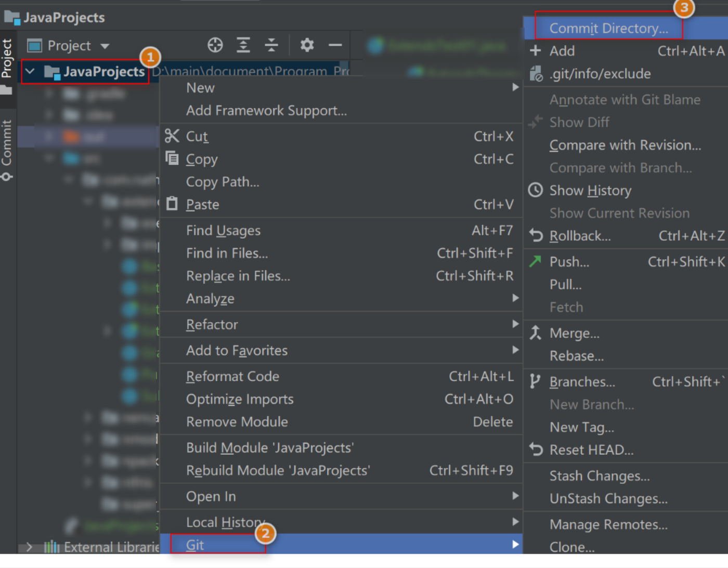The width and height of the screenshot is (728, 568).
Task: Click the plus icon beside Add
Action: tap(535, 50)
